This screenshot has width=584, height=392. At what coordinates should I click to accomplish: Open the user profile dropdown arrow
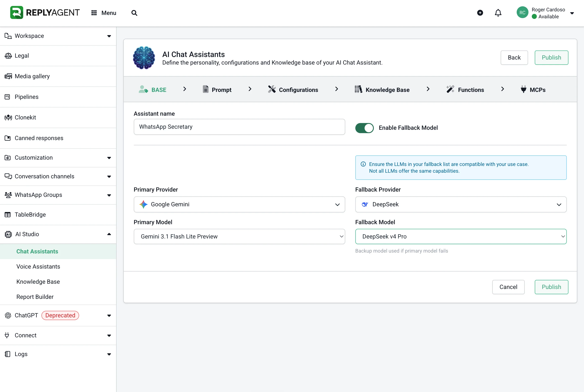tap(572, 13)
